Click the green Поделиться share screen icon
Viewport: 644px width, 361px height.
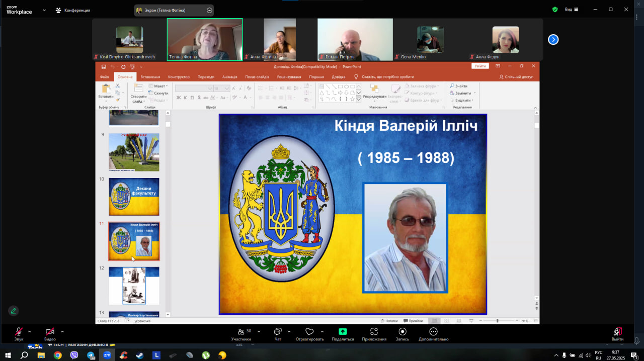click(x=343, y=331)
